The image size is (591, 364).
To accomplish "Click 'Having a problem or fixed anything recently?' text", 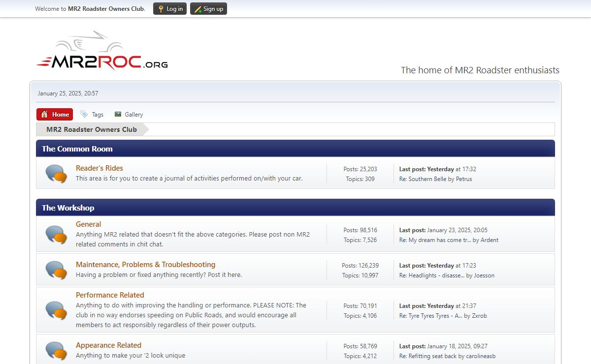I will click(x=159, y=275).
